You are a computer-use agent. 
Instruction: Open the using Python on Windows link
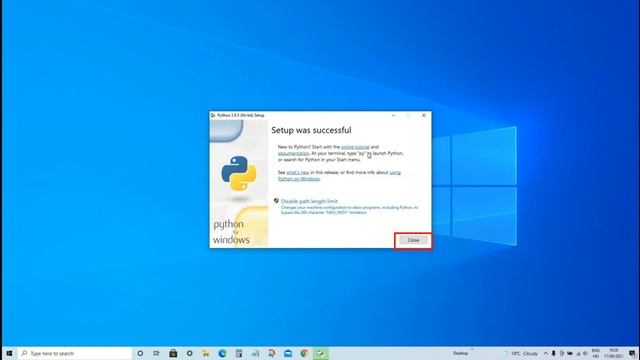click(x=339, y=176)
